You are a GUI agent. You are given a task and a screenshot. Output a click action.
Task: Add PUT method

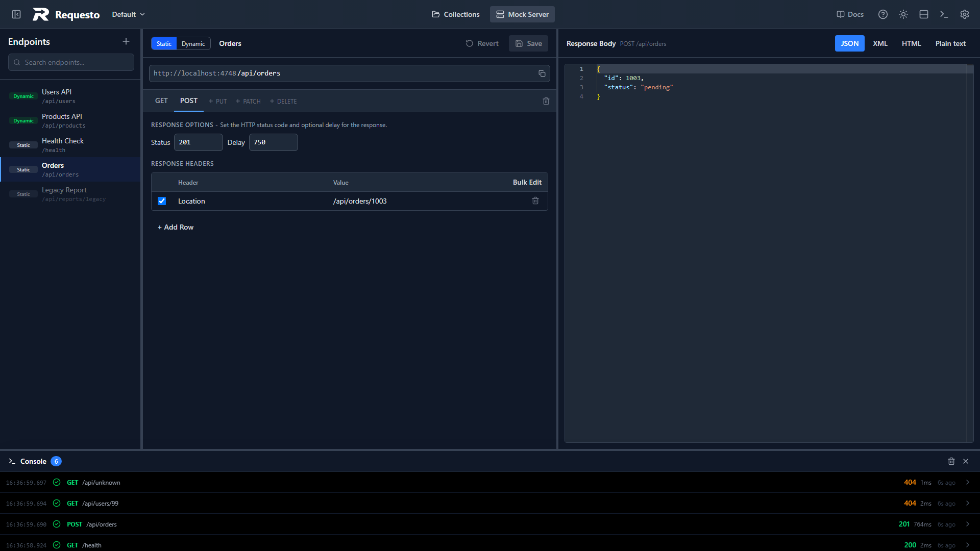tap(217, 102)
